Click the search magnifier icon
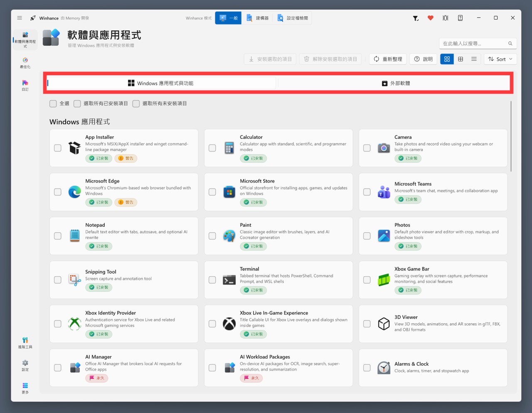 coord(510,43)
